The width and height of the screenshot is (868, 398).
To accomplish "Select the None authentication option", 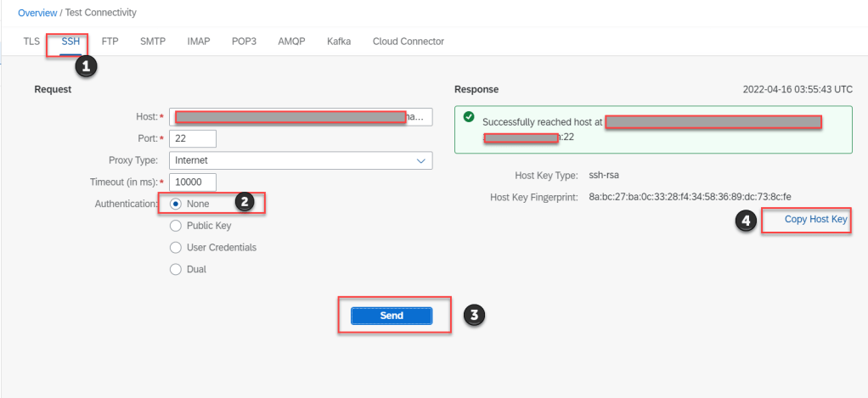I will click(176, 204).
